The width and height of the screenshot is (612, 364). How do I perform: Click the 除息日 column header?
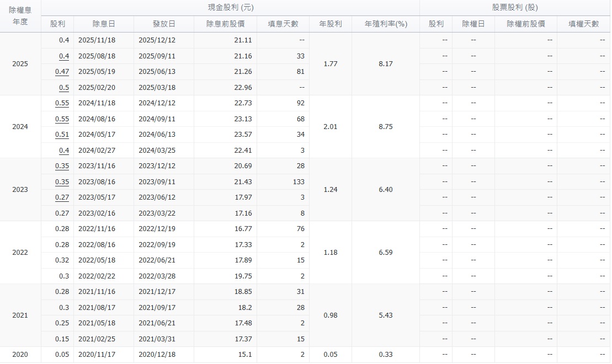(x=104, y=24)
